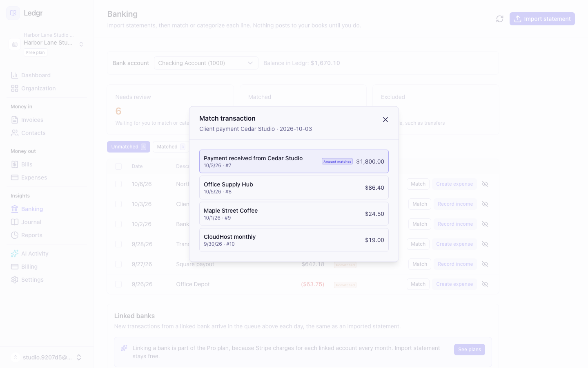The image size is (588, 368).
Task: Exclude the Office Depot transaction via eye icon
Action: pos(485,284)
